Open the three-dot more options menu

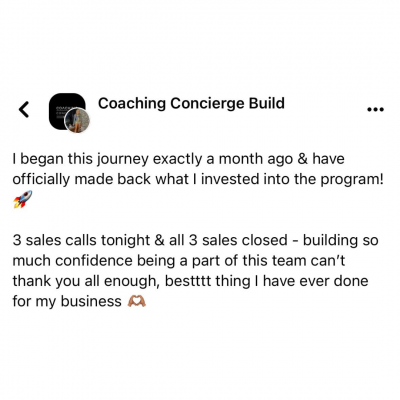click(x=375, y=109)
